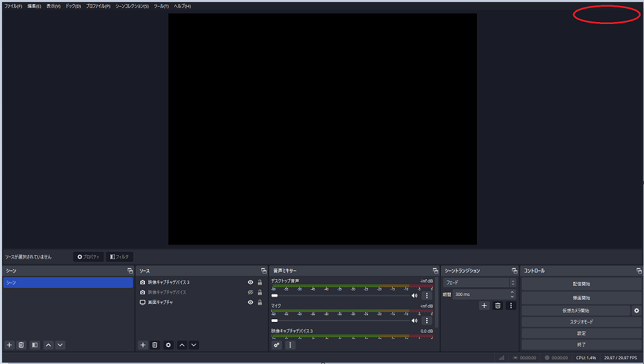644x364 pixels.
Task: Open フェード transition dropdown
Action: 479,283
